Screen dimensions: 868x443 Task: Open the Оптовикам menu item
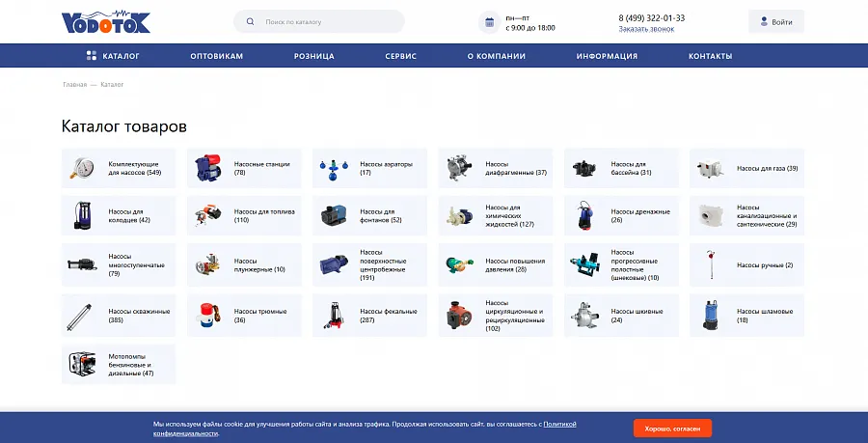(216, 56)
